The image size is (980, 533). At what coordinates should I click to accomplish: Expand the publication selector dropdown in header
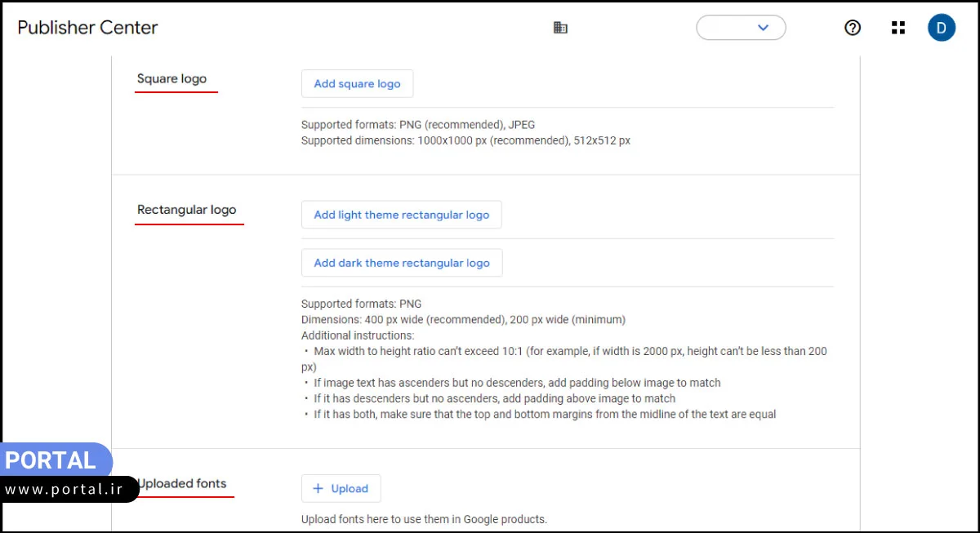(x=741, y=28)
